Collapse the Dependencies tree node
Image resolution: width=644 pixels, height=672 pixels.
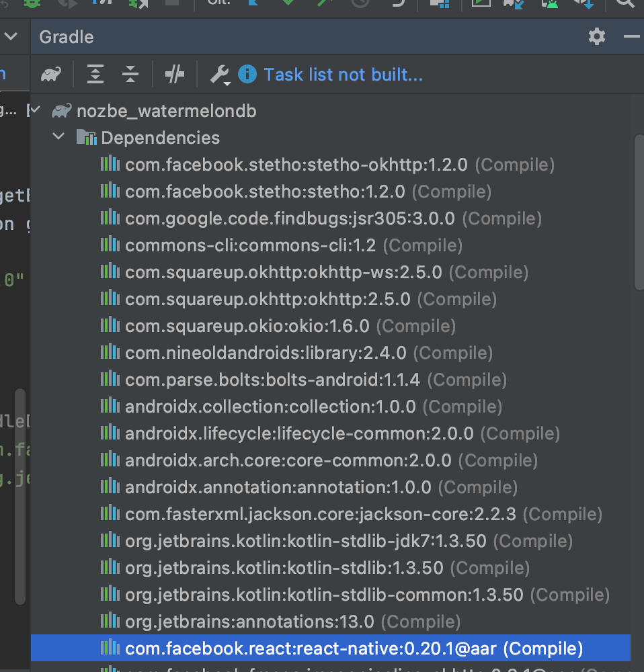(58, 136)
